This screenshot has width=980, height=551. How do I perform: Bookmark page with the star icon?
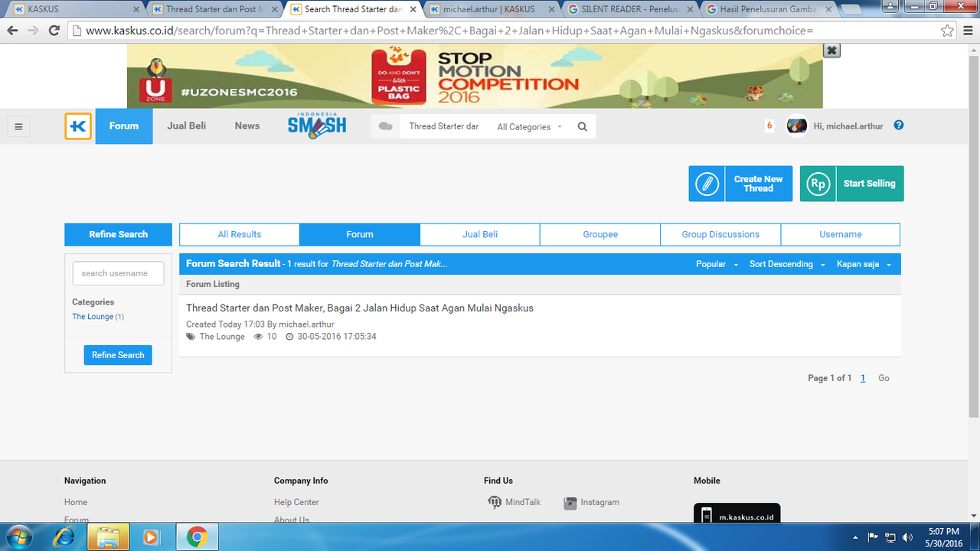pos(948,31)
